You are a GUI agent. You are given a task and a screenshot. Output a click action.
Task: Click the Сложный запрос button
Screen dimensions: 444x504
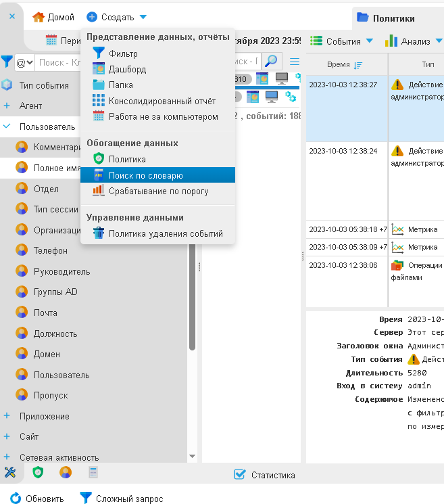point(122,499)
